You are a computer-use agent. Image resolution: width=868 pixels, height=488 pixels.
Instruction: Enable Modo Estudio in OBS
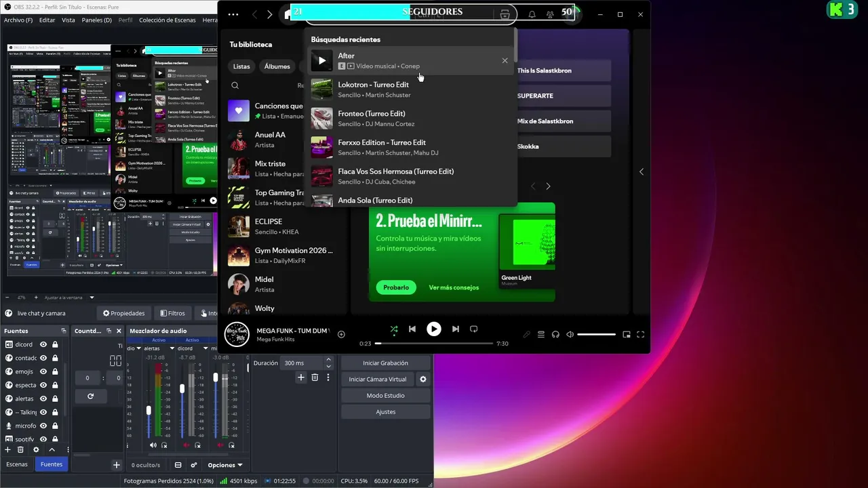(385, 395)
